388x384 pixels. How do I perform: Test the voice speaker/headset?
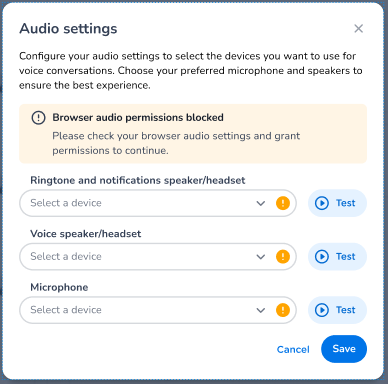pyautogui.click(x=337, y=257)
